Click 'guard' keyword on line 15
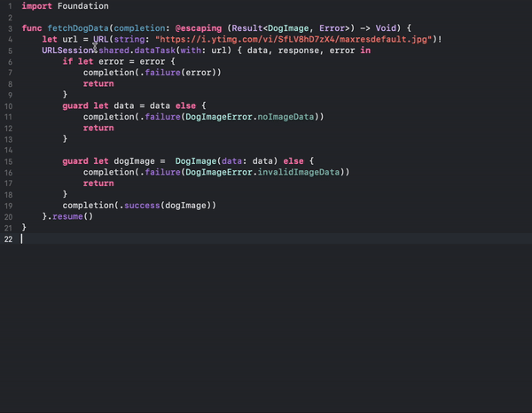The height and width of the screenshot is (413, 532). pyautogui.click(x=75, y=161)
